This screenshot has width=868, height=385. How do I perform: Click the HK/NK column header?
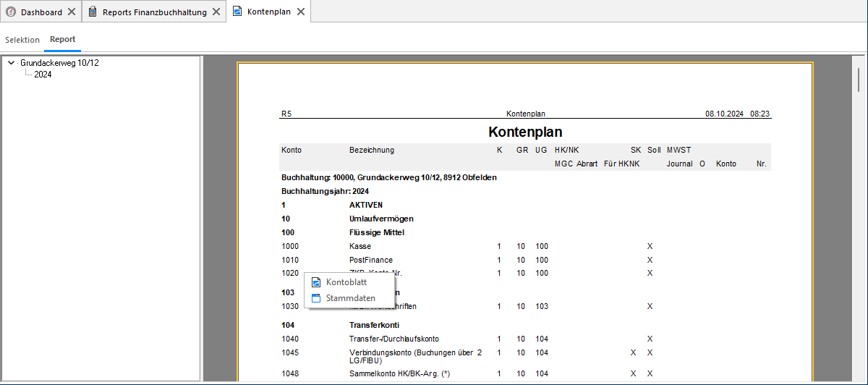click(x=567, y=150)
